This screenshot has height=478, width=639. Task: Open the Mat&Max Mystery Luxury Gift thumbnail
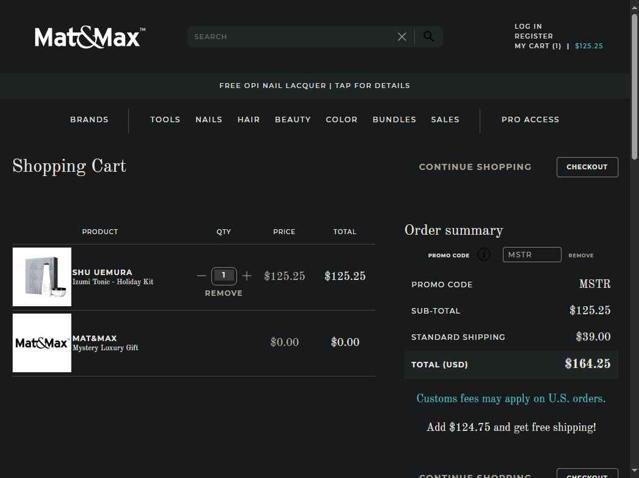point(42,343)
